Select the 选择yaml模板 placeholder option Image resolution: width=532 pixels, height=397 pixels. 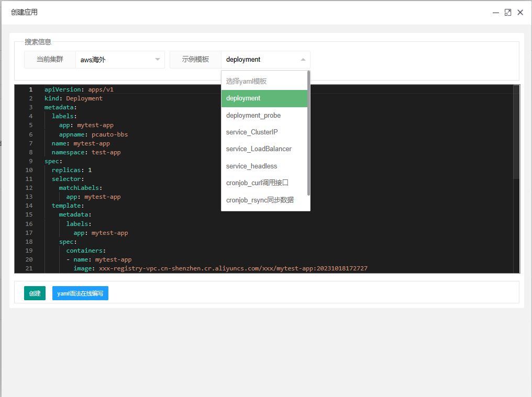tap(264, 82)
